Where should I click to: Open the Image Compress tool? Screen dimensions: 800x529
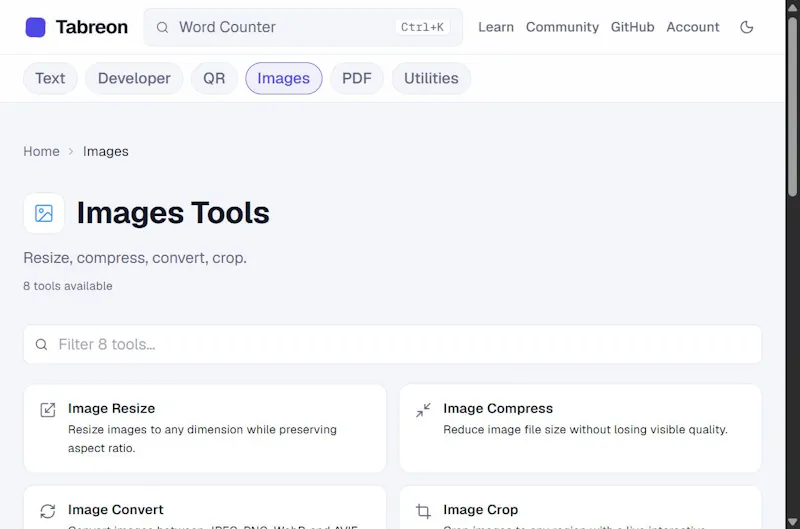click(x=580, y=429)
